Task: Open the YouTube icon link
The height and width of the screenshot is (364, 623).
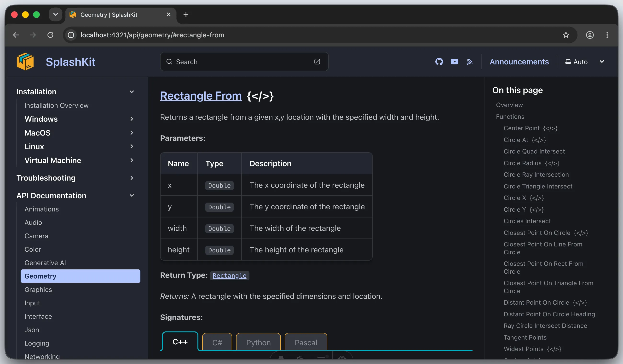Action: pyautogui.click(x=454, y=62)
